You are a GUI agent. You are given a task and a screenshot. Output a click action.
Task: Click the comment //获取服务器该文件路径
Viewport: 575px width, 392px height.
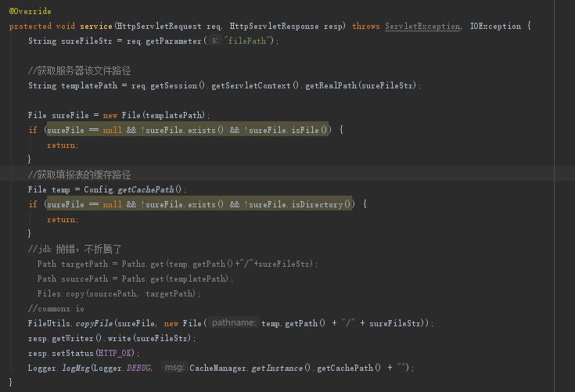point(80,70)
